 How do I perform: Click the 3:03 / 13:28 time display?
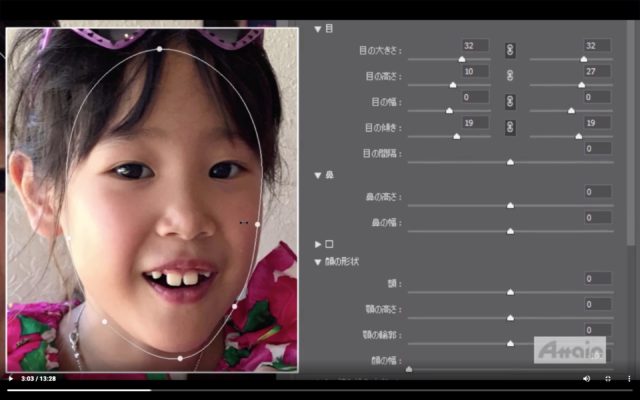tap(38, 378)
